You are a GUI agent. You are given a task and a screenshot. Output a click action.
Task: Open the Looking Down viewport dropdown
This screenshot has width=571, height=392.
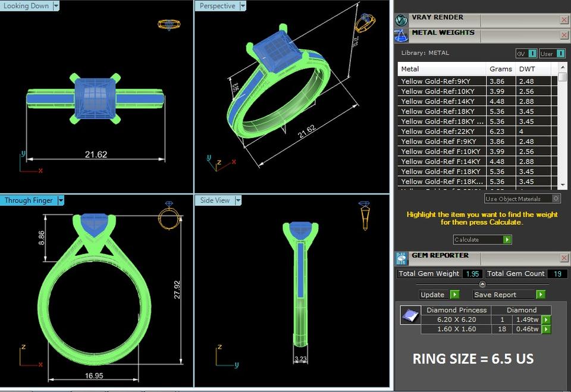click(56, 6)
